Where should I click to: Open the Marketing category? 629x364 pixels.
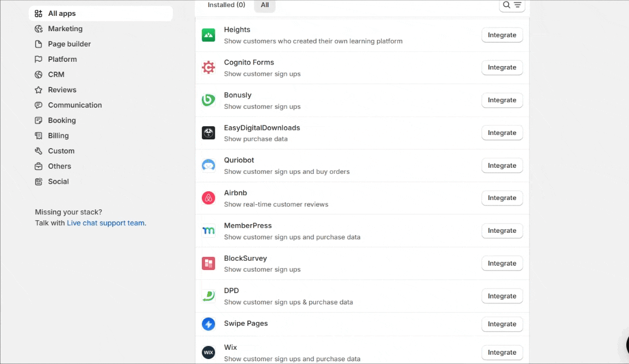[x=65, y=29]
